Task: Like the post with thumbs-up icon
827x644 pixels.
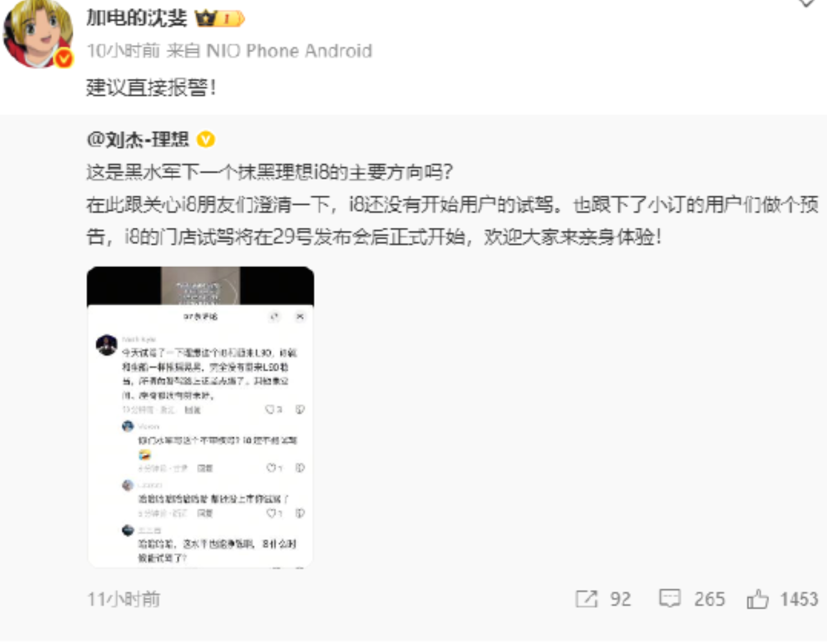Action: 757,599
